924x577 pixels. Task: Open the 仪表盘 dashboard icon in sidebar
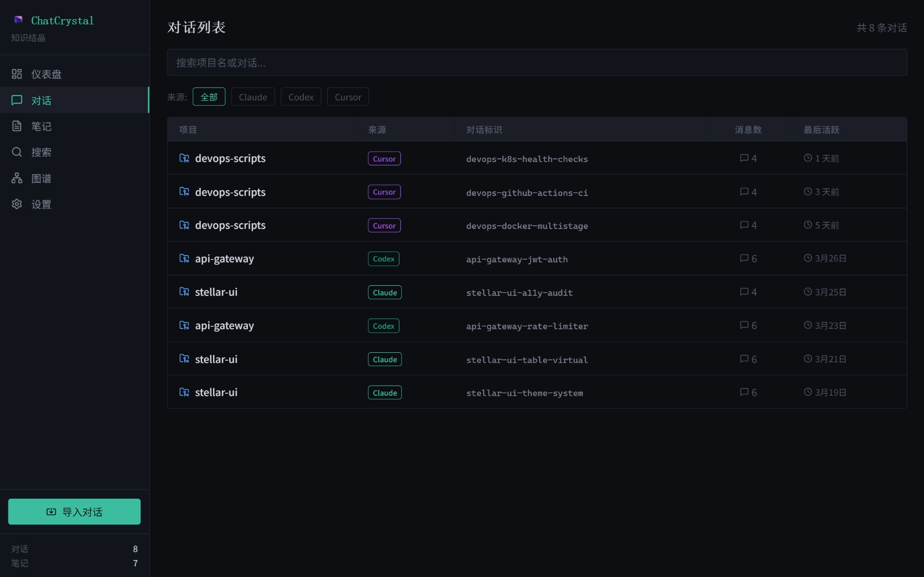[x=17, y=74]
